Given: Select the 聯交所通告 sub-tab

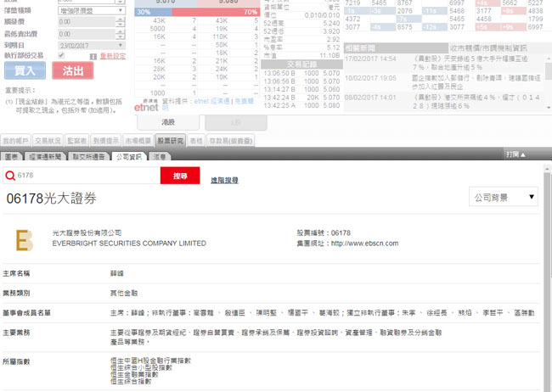Looking at the screenshot, I should click(88, 157).
